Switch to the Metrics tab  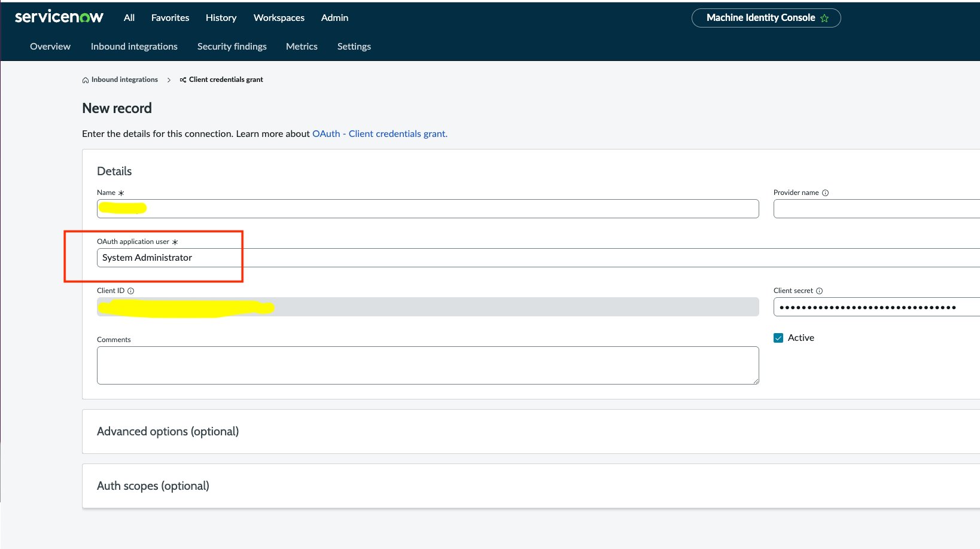point(302,46)
